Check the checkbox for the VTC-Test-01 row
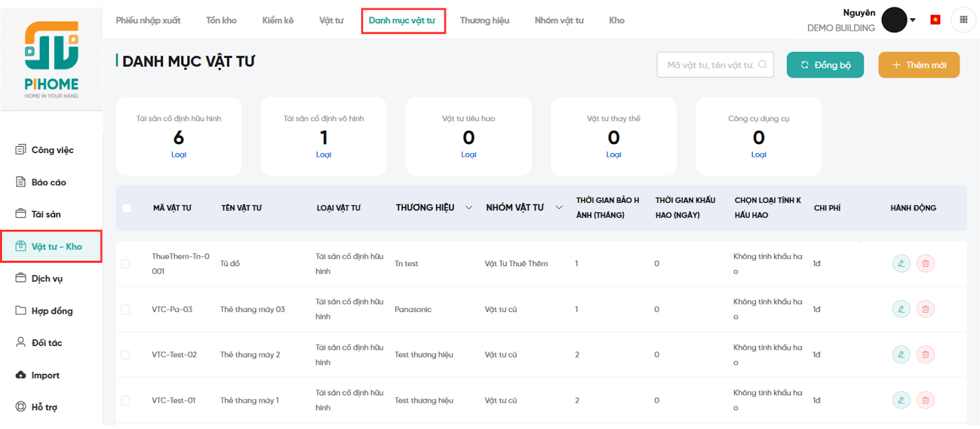The width and height of the screenshot is (980, 429). click(x=126, y=400)
